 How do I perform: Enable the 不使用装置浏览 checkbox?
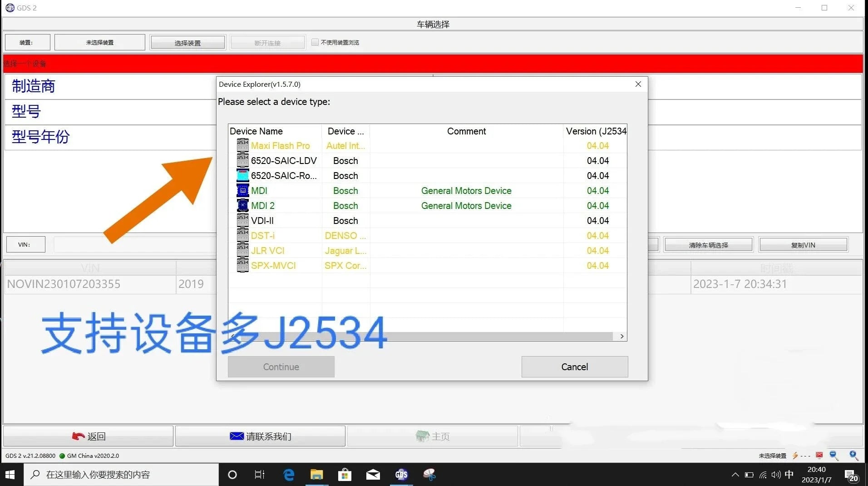[x=315, y=42]
